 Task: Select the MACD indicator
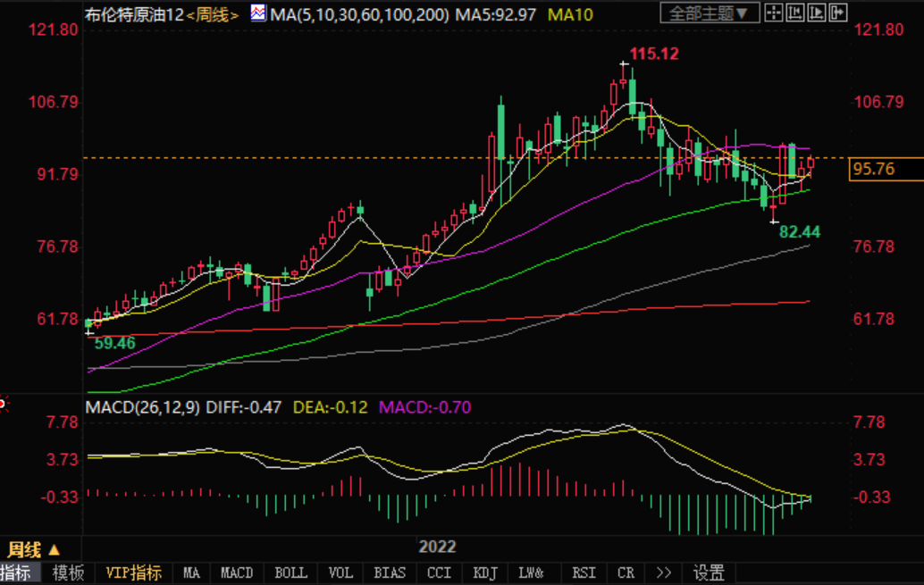[238, 573]
